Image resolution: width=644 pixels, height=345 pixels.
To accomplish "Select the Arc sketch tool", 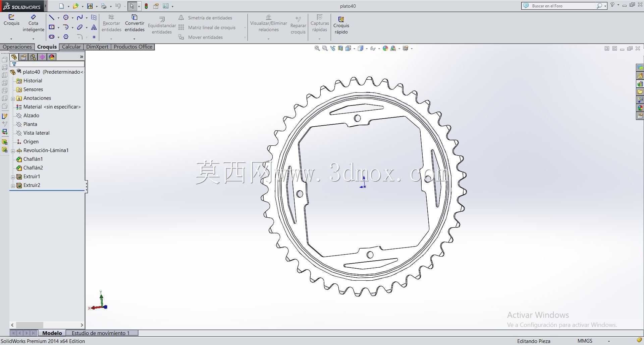I will (66, 27).
